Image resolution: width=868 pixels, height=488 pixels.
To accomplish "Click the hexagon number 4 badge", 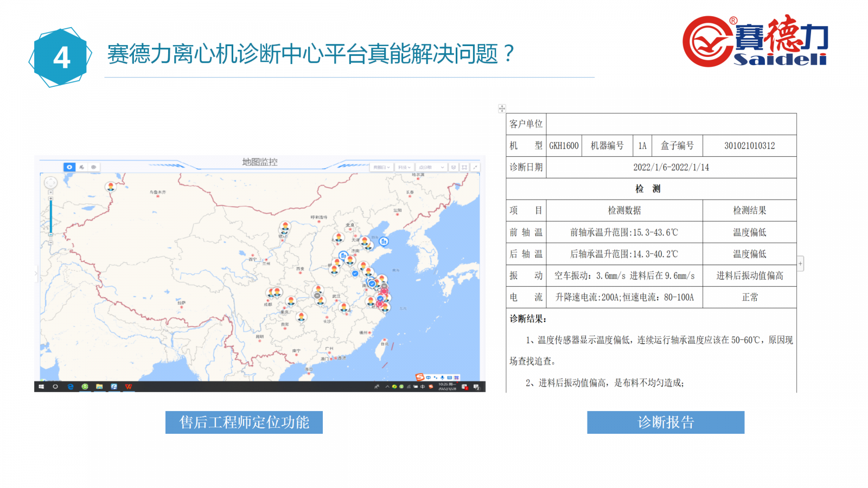I will click(x=60, y=57).
